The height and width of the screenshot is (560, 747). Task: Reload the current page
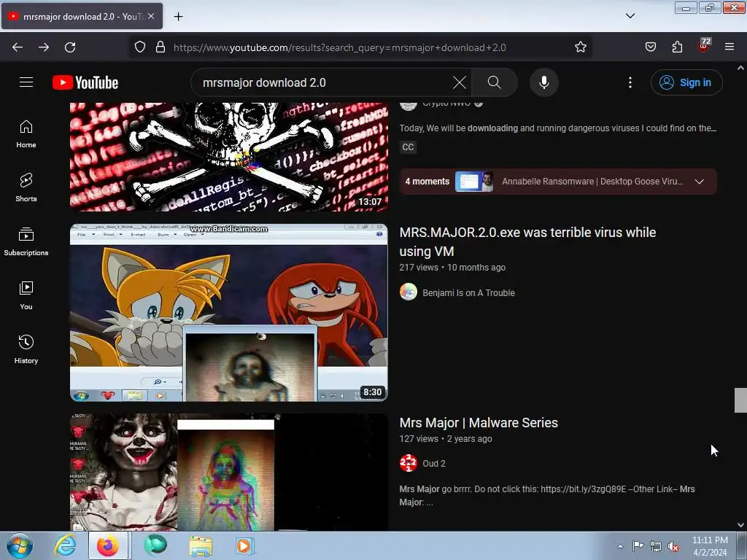tap(70, 47)
